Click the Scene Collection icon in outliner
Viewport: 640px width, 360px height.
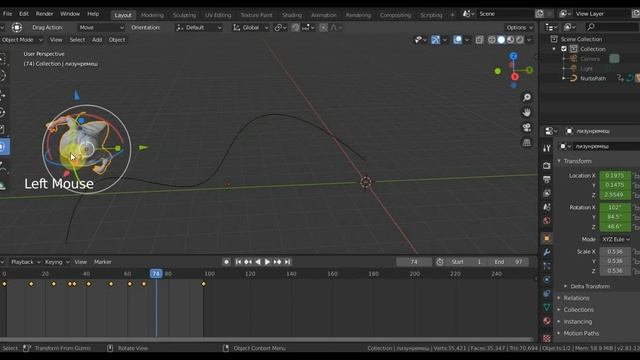(554, 39)
